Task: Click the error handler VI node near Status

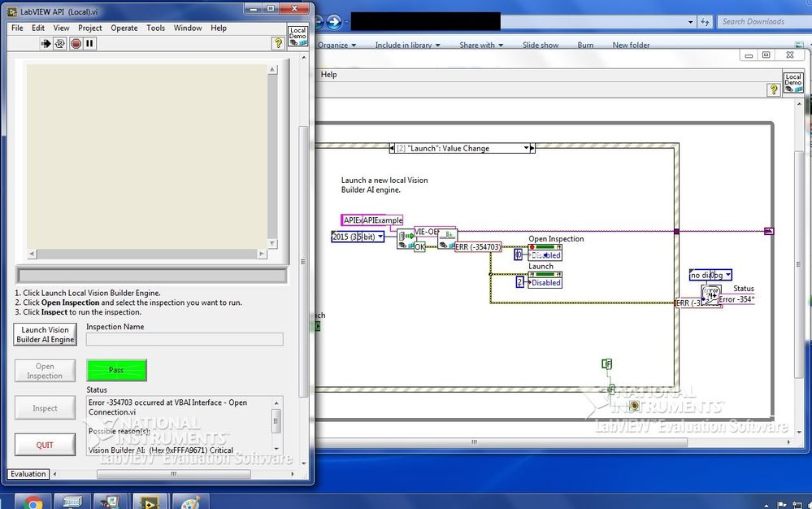Action: click(711, 294)
